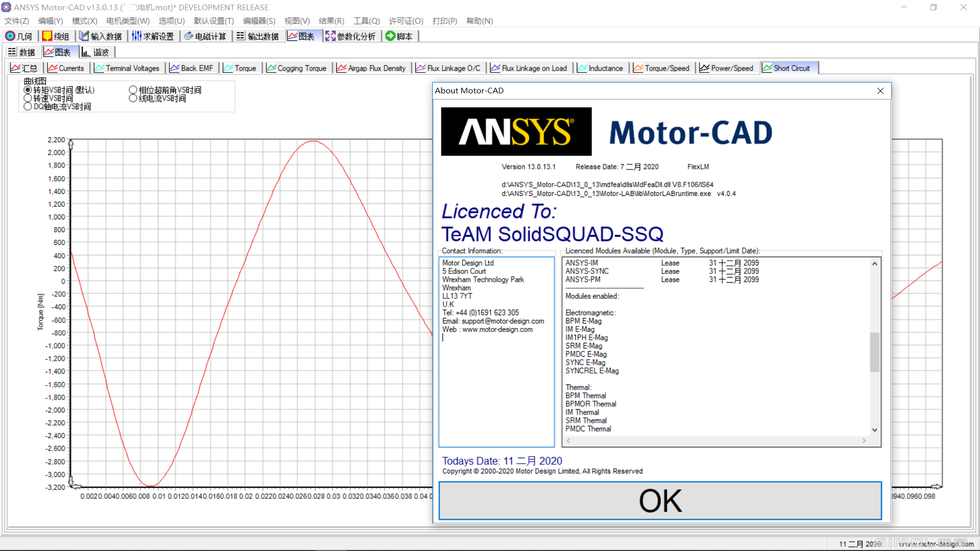Viewport: 980px width, 551px height.
Task: Click the ANSYS logo in About dialog
Action: tap(516, 132)
